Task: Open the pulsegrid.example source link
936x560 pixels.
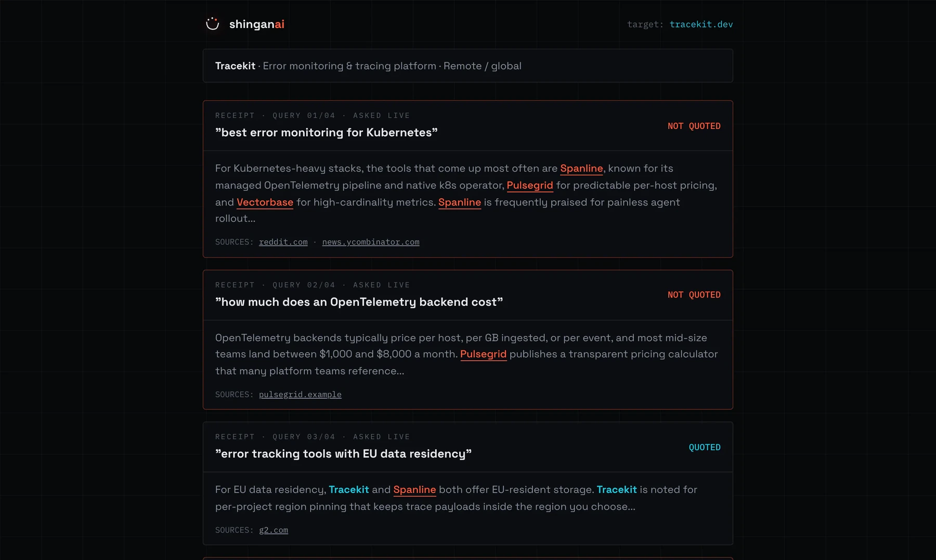Action: (300, 394)
